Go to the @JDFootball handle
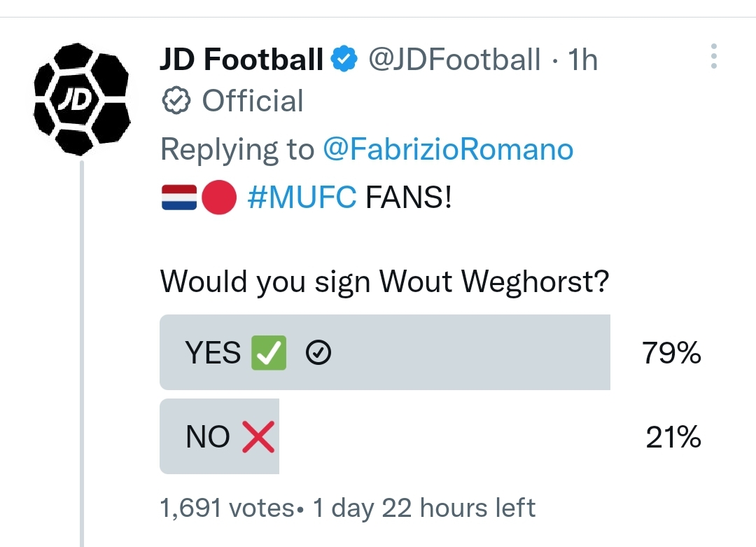Screen dimensions: 756x547 tap(455, 60)
